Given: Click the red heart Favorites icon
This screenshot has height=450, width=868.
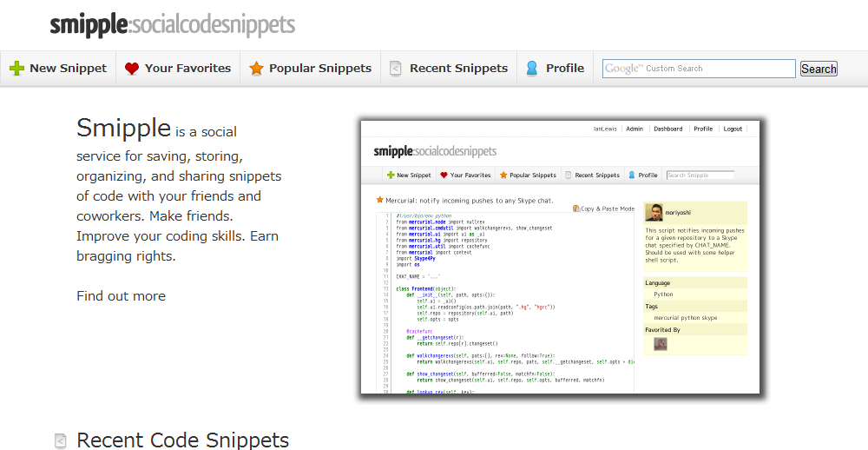Looking at the screenshot, I should pyautogui.click(x=132, y=69).
